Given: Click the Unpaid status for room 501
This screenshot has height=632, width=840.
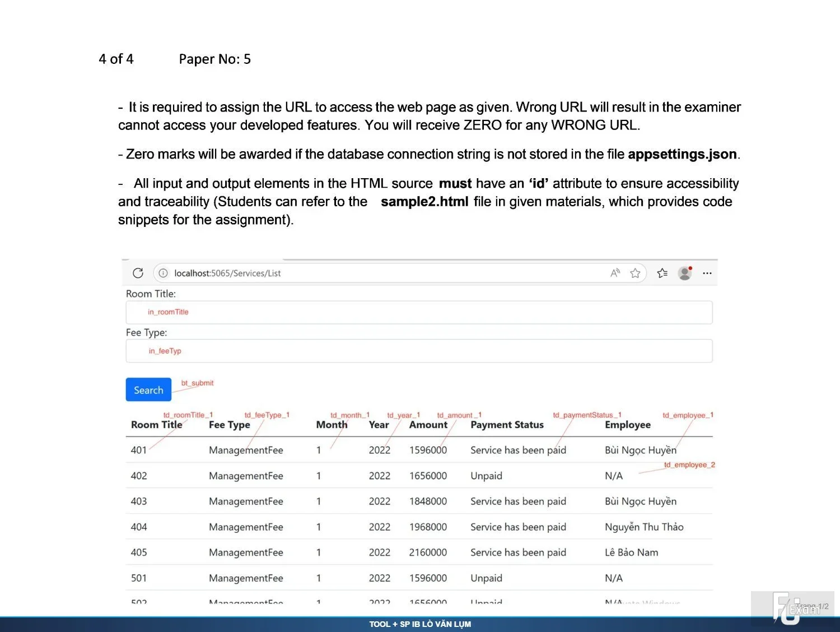Looking at the screenshot, I should 486,578.
